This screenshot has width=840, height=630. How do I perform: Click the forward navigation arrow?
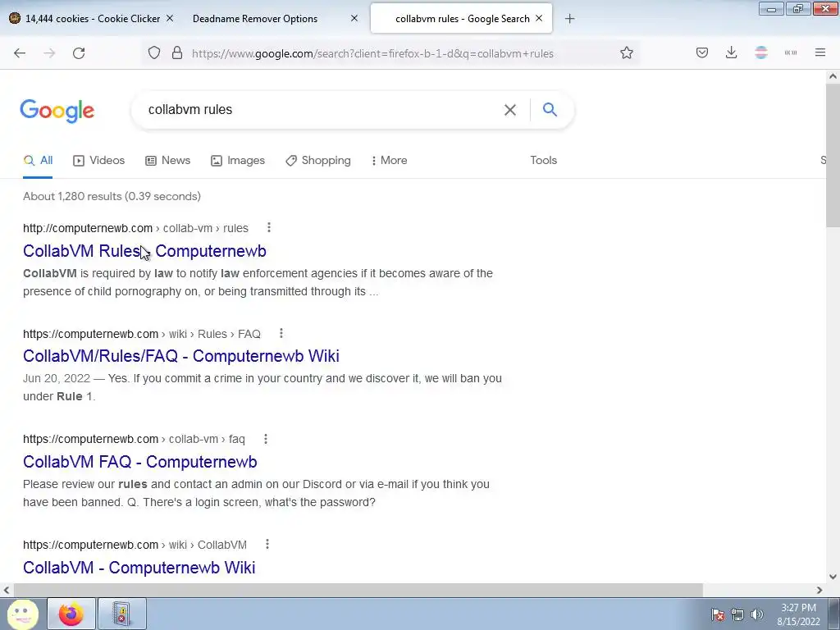(49, 53)
